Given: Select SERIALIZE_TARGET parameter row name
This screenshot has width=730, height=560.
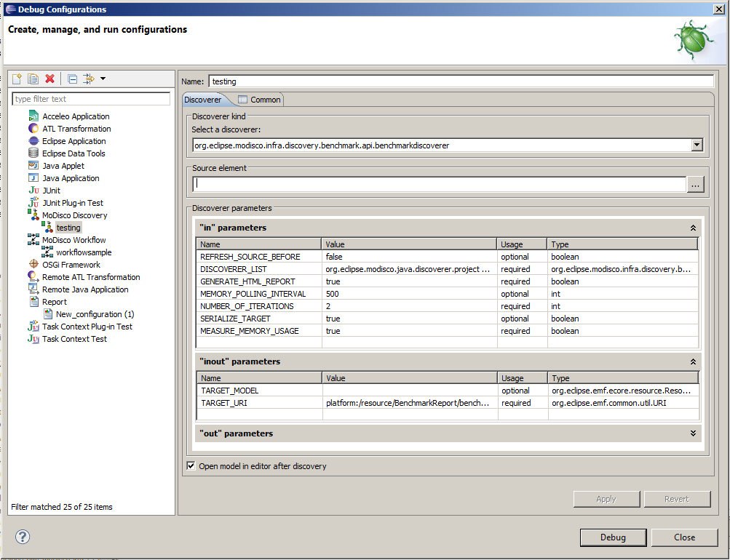Looking at the screenshot, I should pyautogui.click(x=235, y=319).
